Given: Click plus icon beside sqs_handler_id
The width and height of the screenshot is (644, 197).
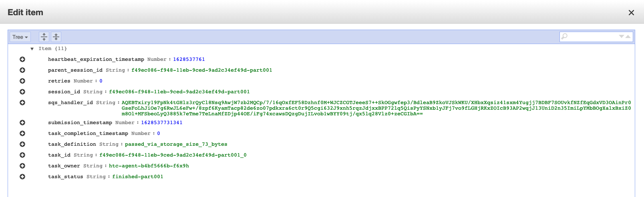Looking at the screenshot, I should [22, 103].
